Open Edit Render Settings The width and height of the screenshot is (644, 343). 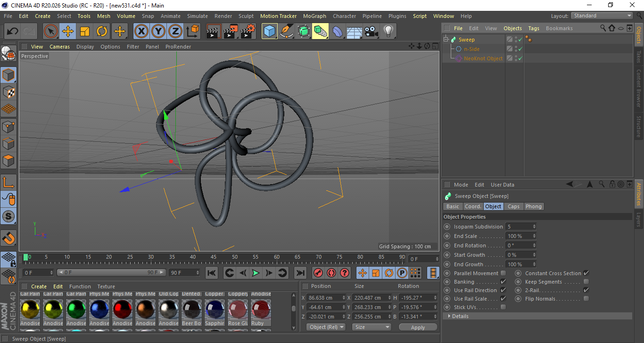click(248, 32)
